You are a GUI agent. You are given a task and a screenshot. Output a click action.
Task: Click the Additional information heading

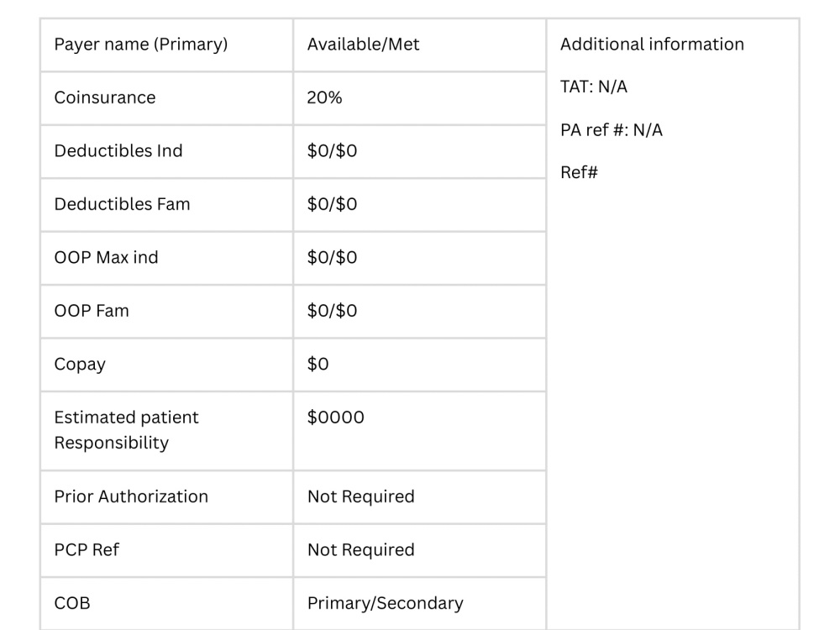652,44
